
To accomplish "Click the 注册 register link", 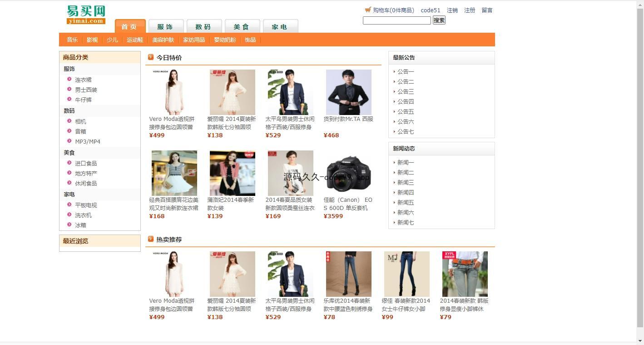I will click(470, 10).
